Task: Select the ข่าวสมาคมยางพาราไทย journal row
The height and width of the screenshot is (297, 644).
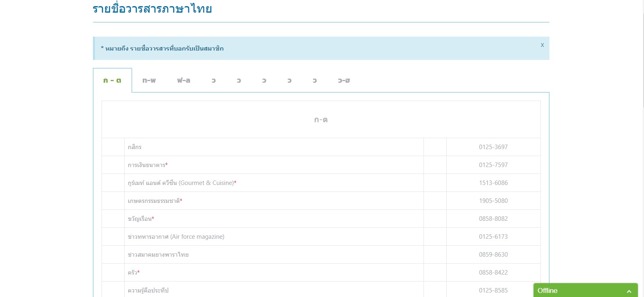Action: pyautogui.click(x=158, y=255)
